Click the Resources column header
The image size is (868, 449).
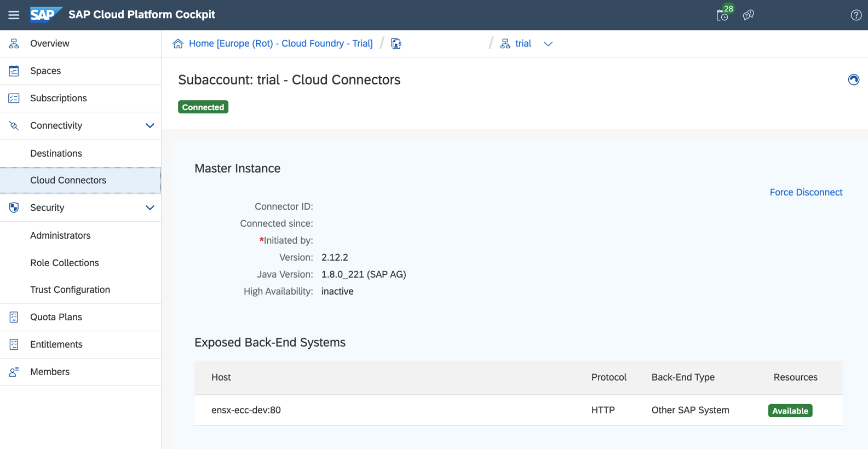[x=795, y=377]
